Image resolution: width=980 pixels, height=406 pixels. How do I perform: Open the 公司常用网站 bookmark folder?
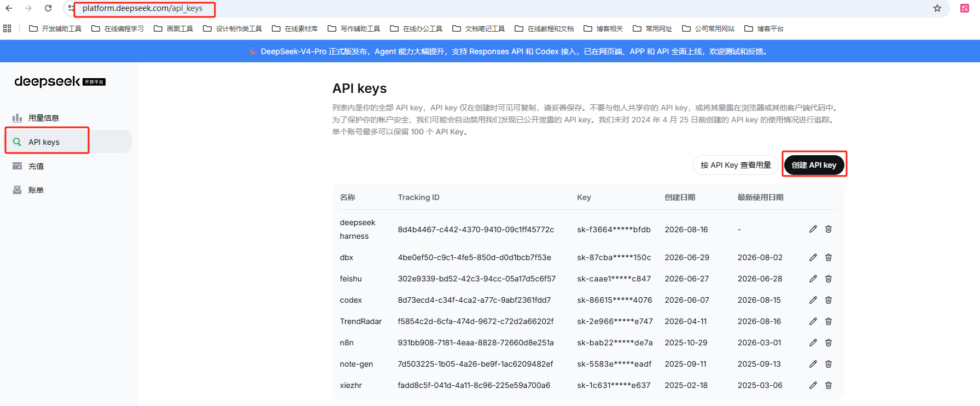[708, 28]
